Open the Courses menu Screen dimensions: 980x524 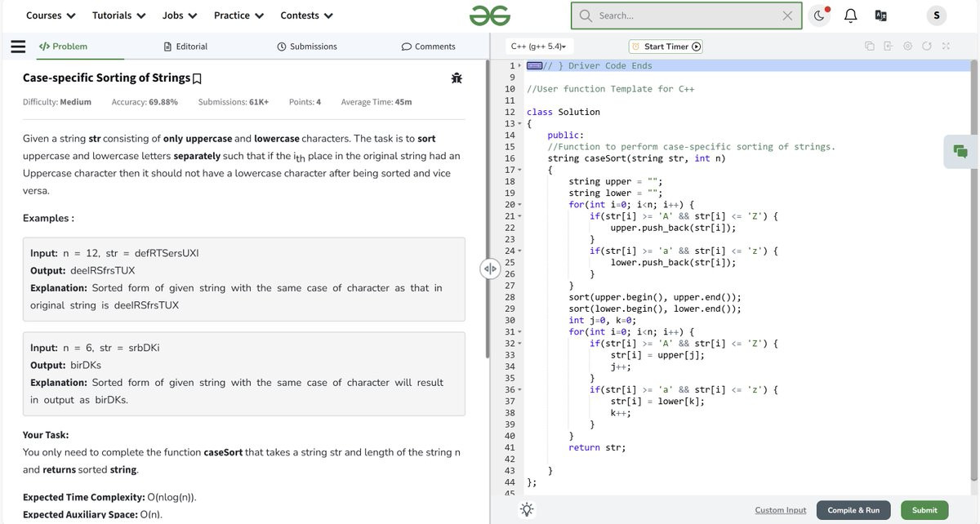point(51,16)
